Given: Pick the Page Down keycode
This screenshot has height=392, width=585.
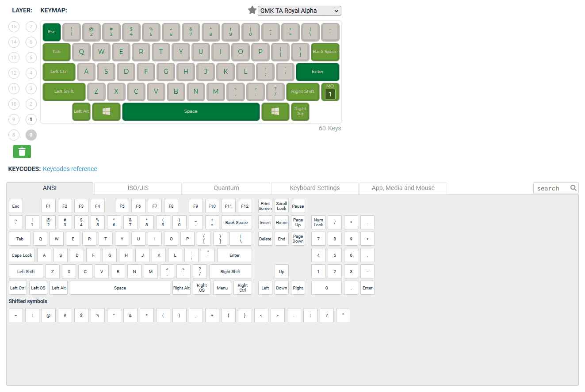Looking at the screenshot, I should coord(298,239).
